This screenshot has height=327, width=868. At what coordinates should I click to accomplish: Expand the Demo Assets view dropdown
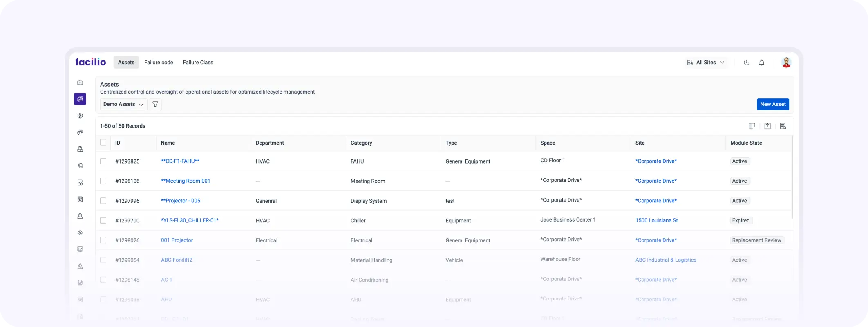pos(123,104)
